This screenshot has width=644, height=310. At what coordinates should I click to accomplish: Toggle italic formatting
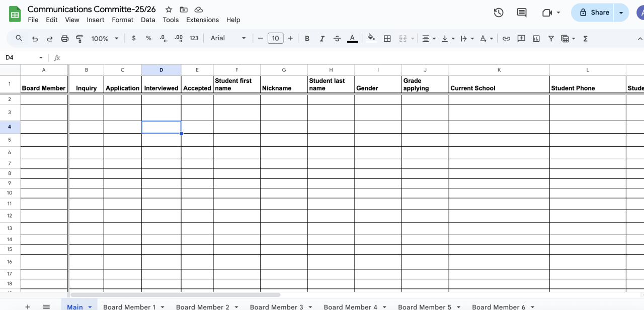(322, 38)
